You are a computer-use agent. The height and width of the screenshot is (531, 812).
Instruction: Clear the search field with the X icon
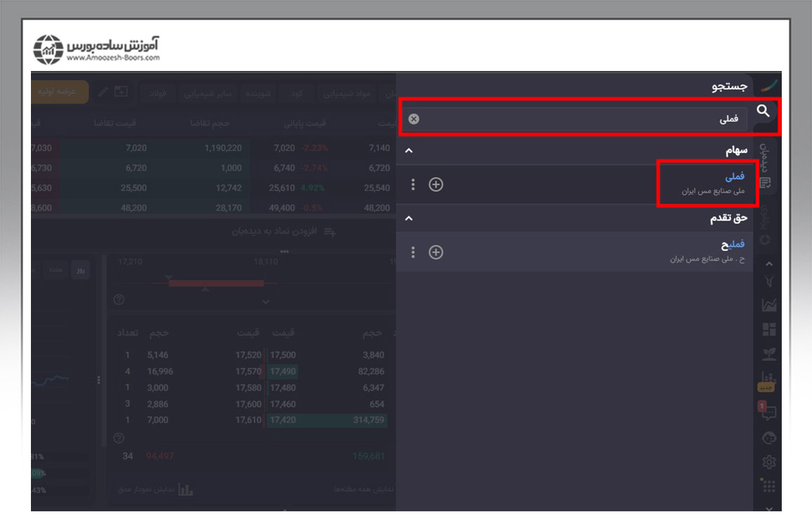coord(414,119)
